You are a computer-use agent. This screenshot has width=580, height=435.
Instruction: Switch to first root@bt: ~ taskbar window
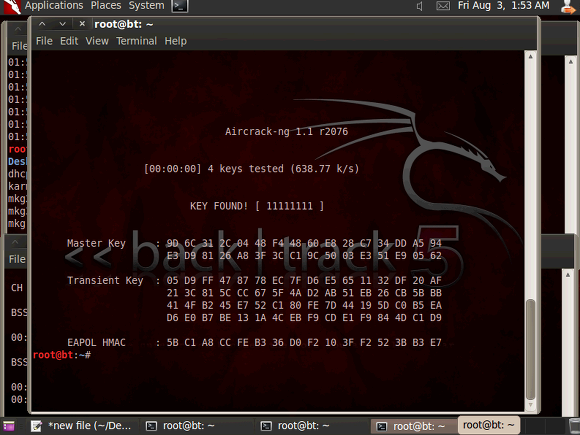195,426
